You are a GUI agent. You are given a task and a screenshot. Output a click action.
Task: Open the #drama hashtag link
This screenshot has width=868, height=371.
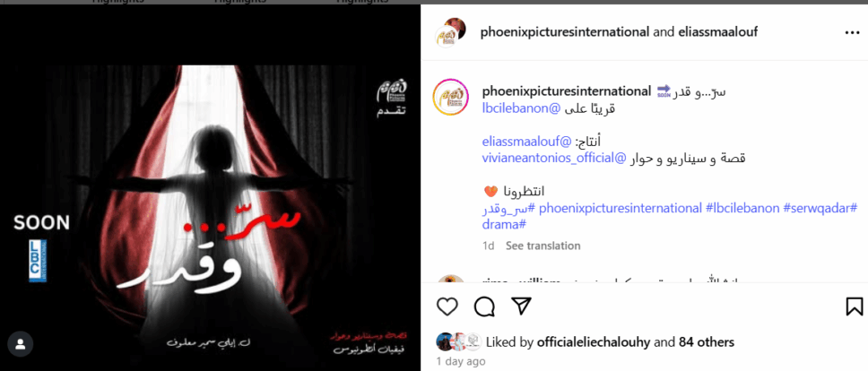click(504, 225)
